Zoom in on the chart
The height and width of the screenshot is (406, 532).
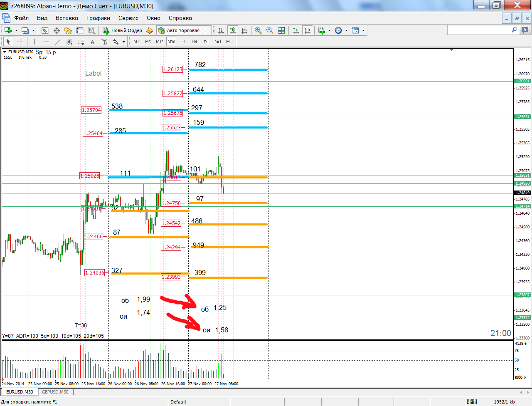point(258,30)
